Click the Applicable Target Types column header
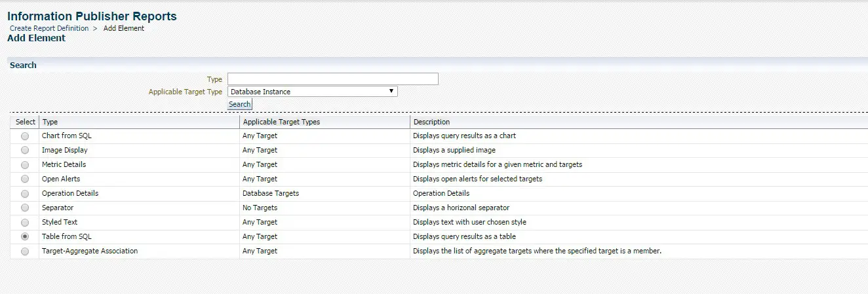The image size is (868, 294). tap(281, 122)
